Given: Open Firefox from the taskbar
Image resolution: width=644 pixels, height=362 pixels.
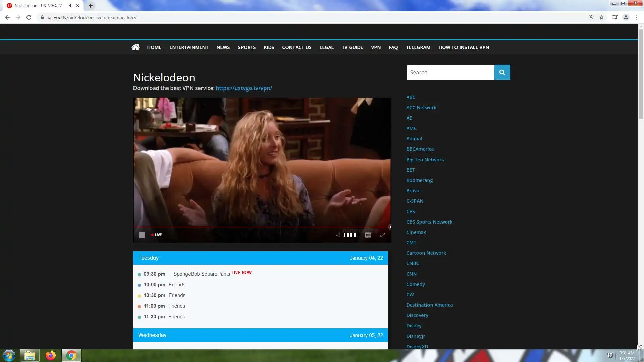Looking at the screenshot, I should [51, 355].
